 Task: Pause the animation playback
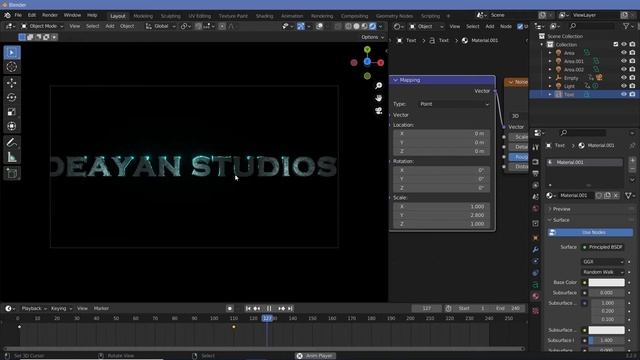tap(269, 309)
